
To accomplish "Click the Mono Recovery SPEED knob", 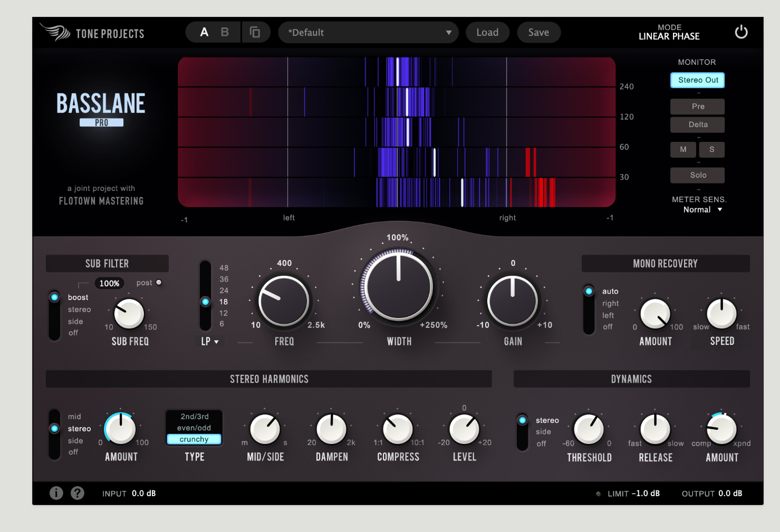I will (x=721, y=314).
